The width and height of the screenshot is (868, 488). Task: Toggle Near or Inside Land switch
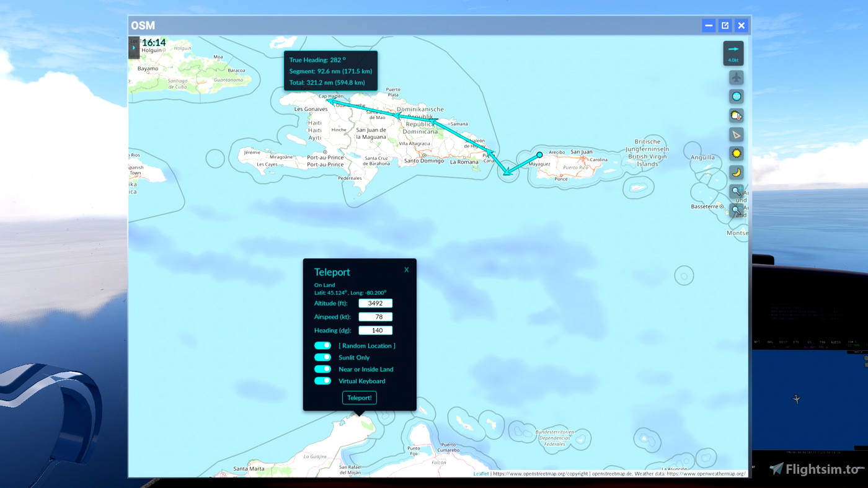tap(322, 369)
